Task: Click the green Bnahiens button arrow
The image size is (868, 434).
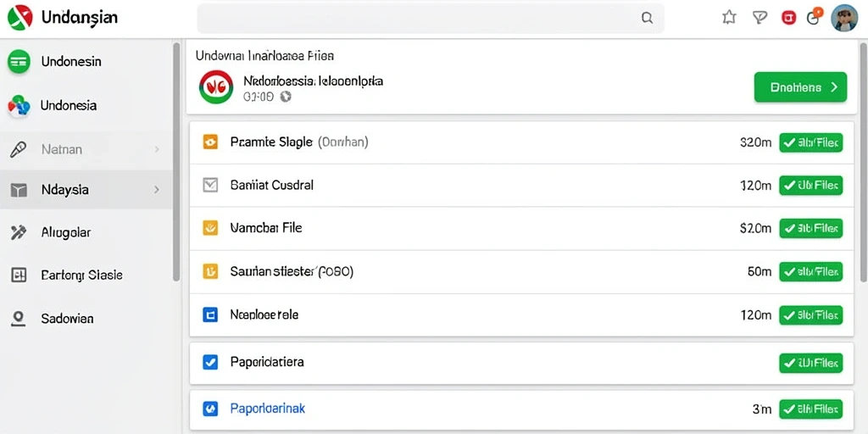Action: (834, 87)
